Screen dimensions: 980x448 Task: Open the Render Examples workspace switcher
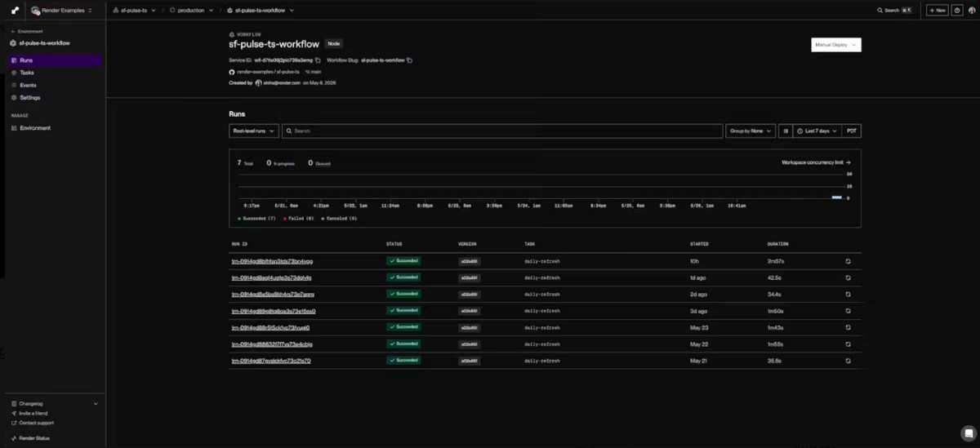(62, 11)
